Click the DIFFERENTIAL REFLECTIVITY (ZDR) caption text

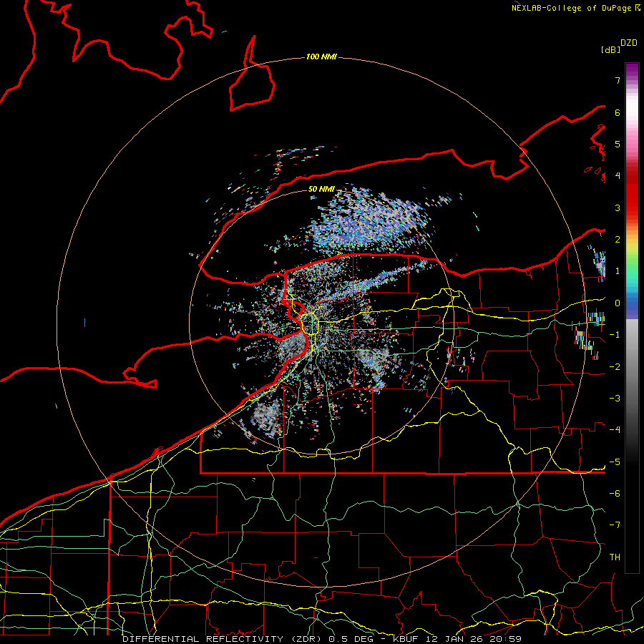(x=223, y=639)
